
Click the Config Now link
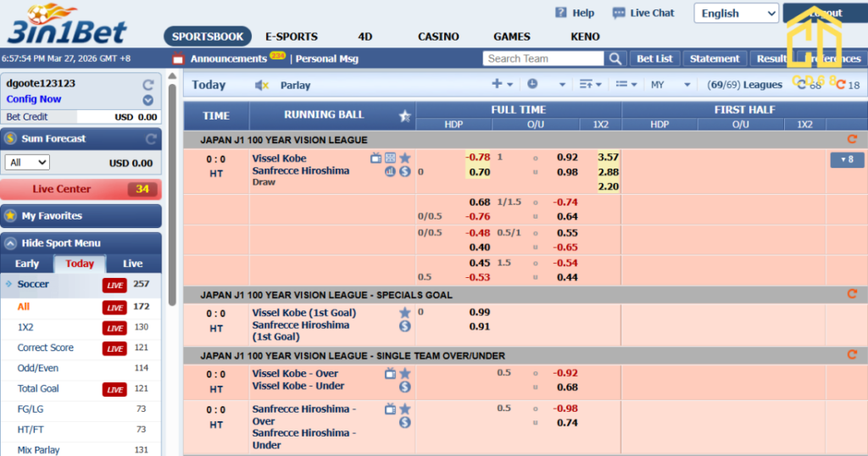[x=34, y=99]
